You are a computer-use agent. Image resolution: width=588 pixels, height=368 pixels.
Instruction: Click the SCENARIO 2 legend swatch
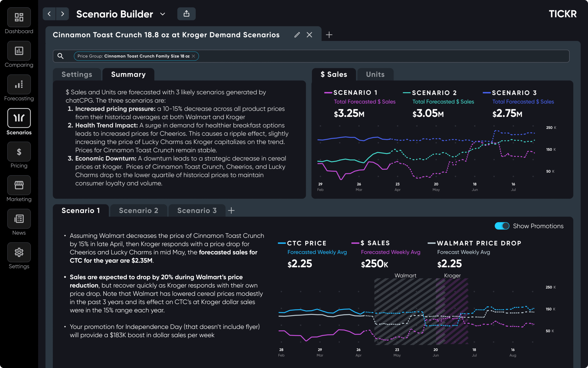point(407,93)
